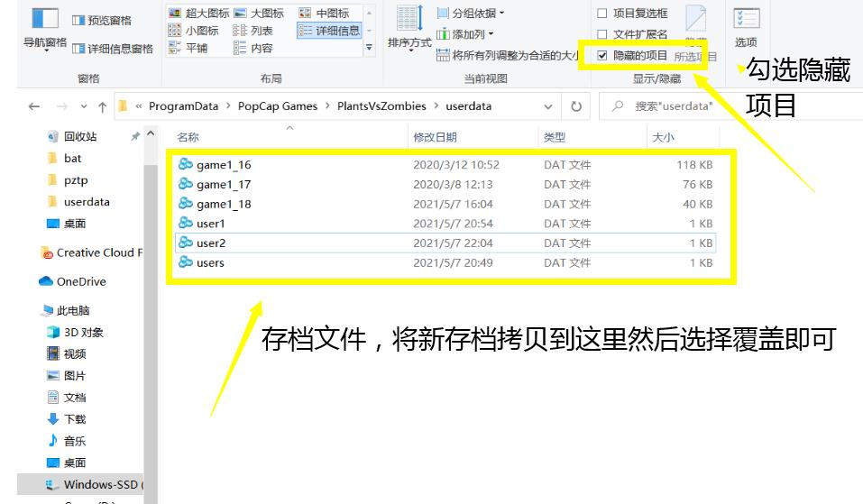Click PlantsVsZombies in the address path

381,105
